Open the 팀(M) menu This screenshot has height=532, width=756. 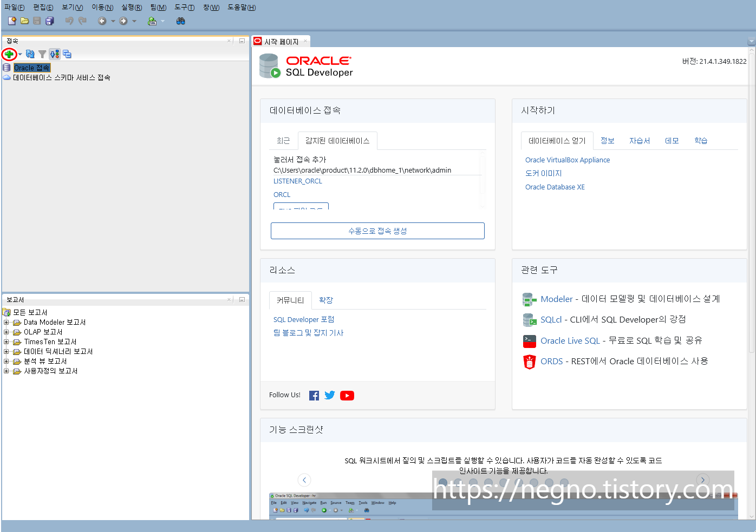coord(158,8)
